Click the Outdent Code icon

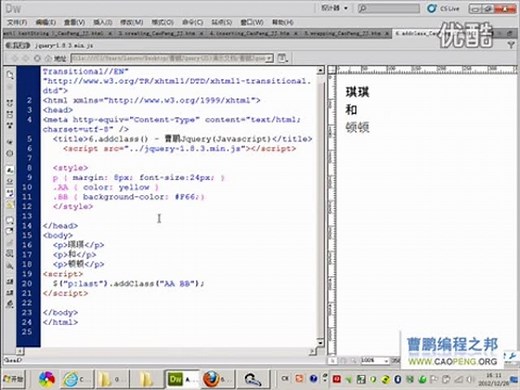click(10, 293)
